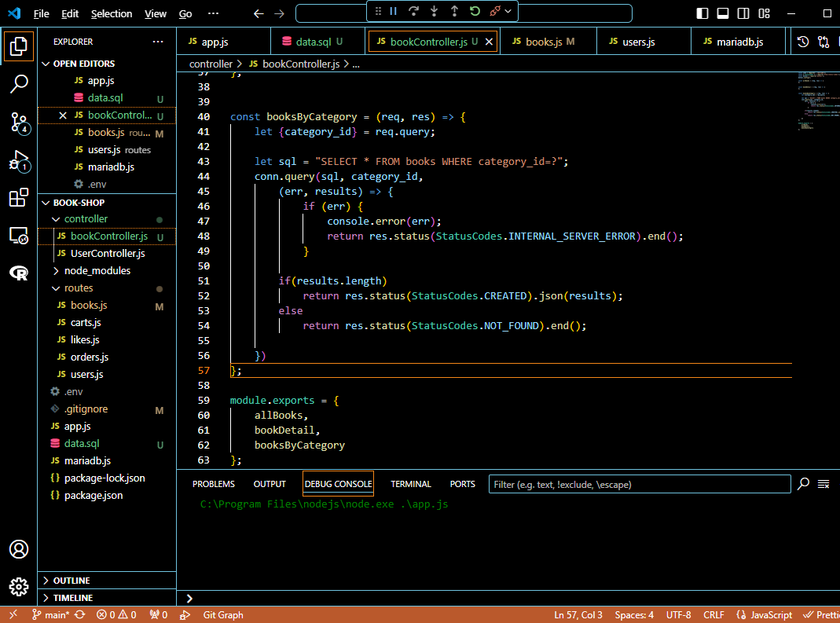Viewport: 840px width, 623px height.
Task: Close bookController.js in Open Editors
Action: (x=63, y=115)
